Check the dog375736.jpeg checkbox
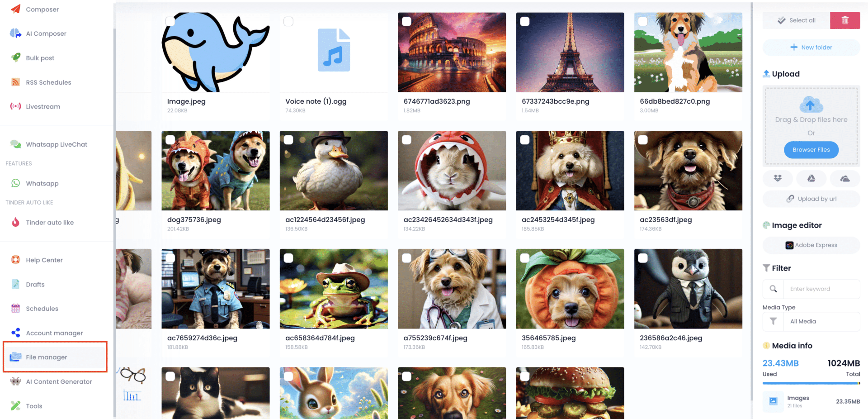The image size is (868, 419). coord(170,140)
